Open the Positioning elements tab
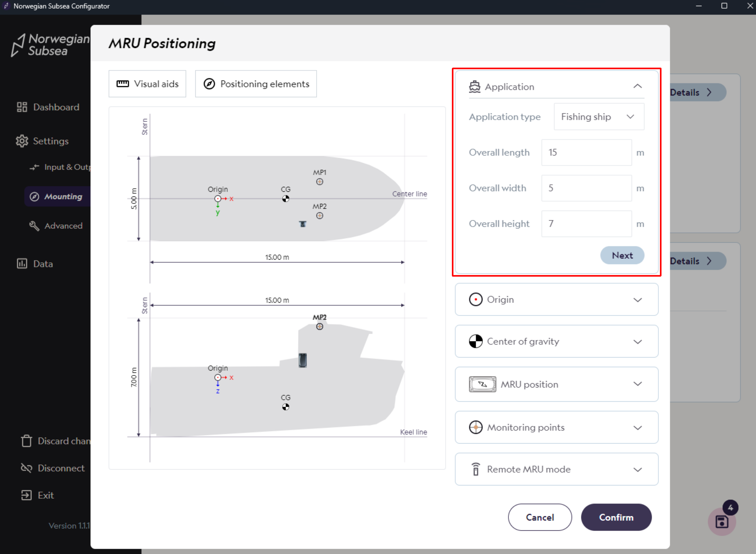This screenshot has width=756, height=554. (x=256, y=84)
